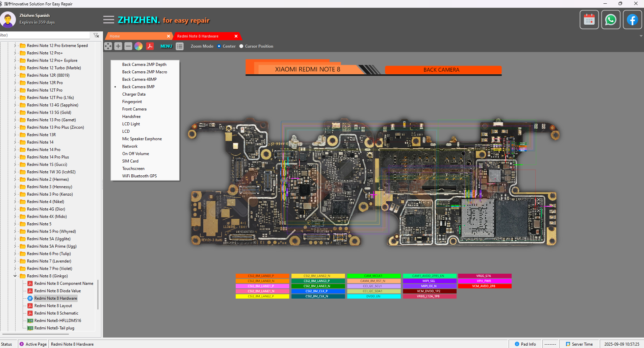
Task: Click the fit-to-screen arrows toolbar icon
Action: coord(108,46)
